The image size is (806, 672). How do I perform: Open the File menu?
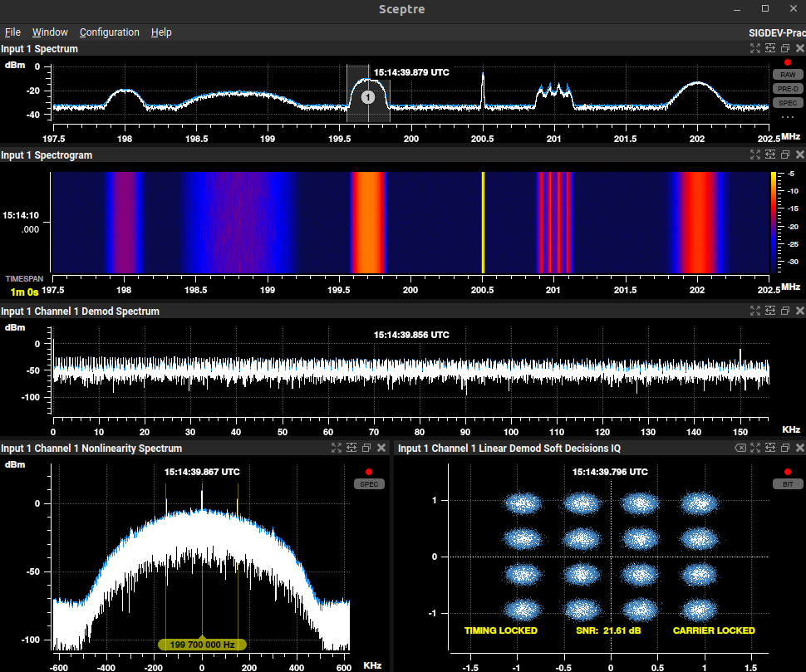12,32
